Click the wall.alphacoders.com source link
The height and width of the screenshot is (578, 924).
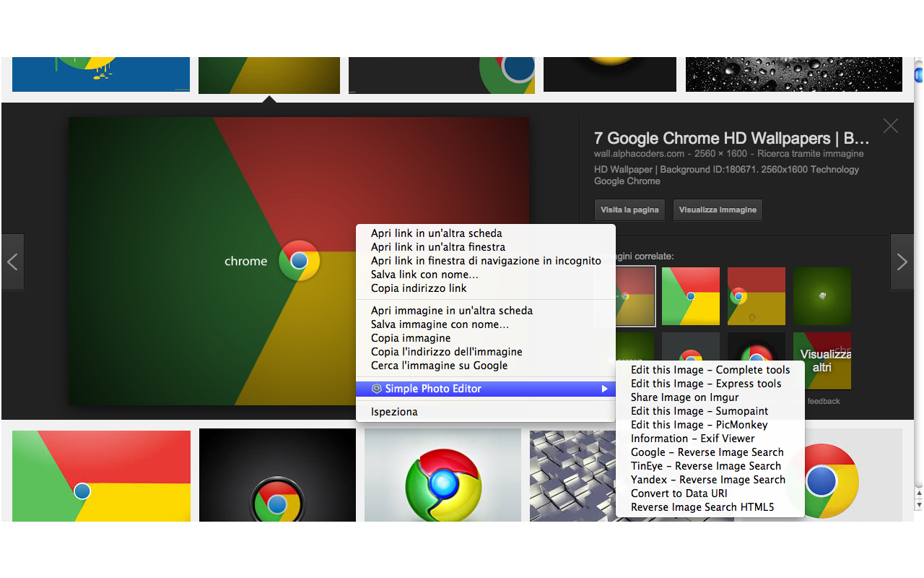click(639, 154)
